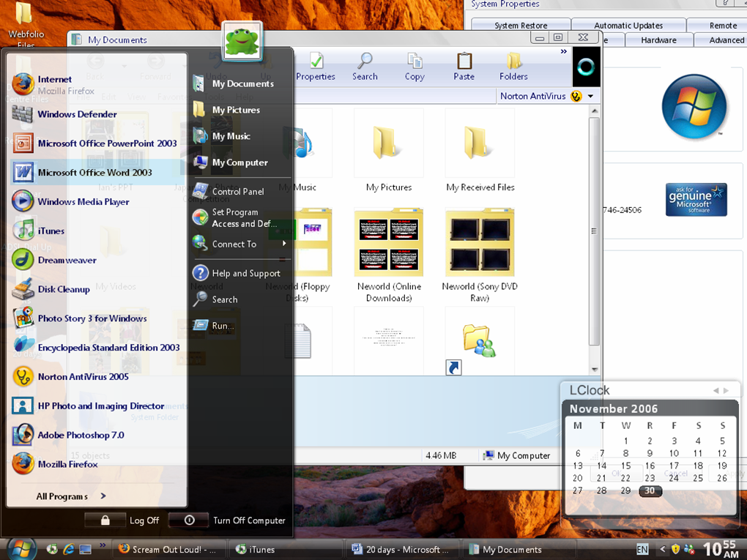The width and height of the screenshot is (747, 560).
Task: Expand hidden system tray icons
Action: tap(662, 549)
